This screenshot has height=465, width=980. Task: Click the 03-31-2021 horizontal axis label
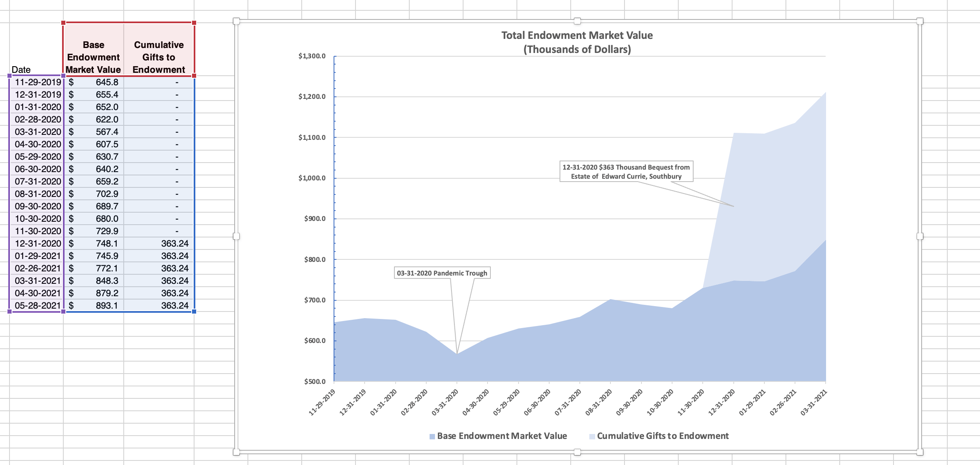tap(814, 402)
